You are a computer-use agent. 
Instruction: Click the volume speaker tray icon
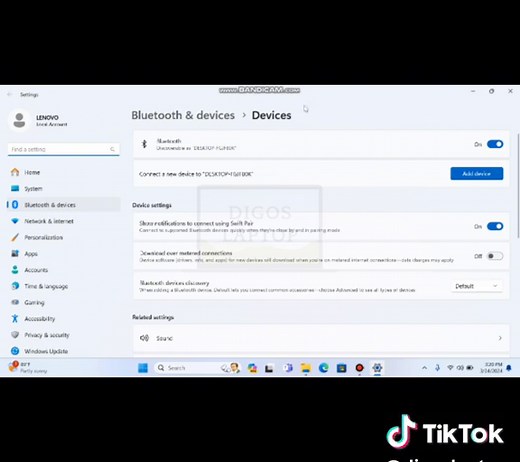click(460, 368)
